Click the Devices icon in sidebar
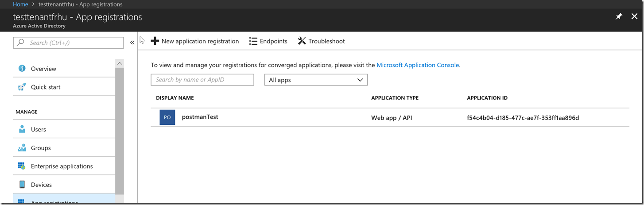The height and width of the screenshot is (205, 644). (22, 185)
